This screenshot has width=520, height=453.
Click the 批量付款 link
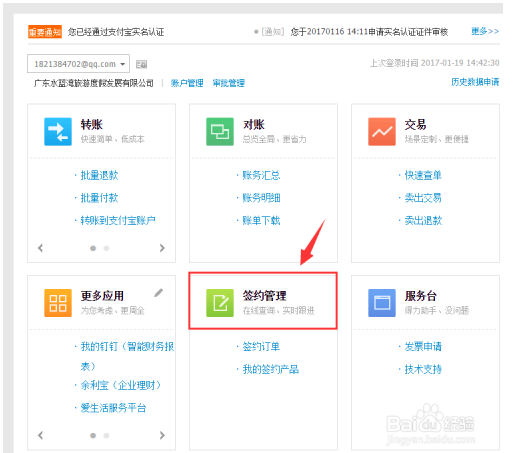point(99,198)
